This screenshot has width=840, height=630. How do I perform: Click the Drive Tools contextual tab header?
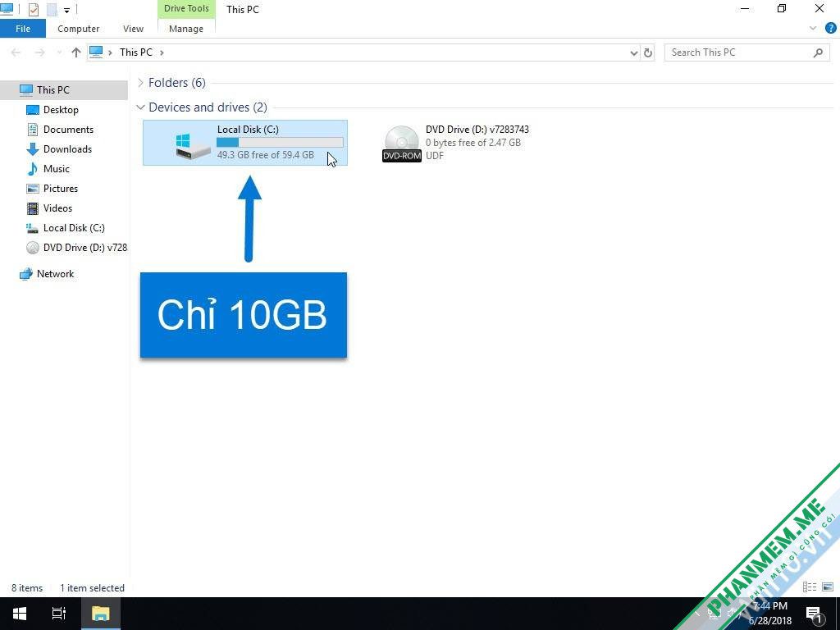(186, 8)
